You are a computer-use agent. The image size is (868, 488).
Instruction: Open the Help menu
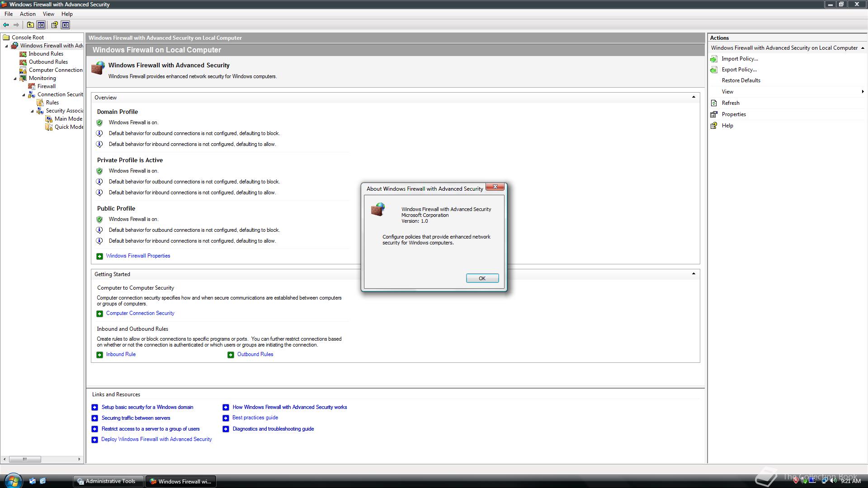[67, 14]
